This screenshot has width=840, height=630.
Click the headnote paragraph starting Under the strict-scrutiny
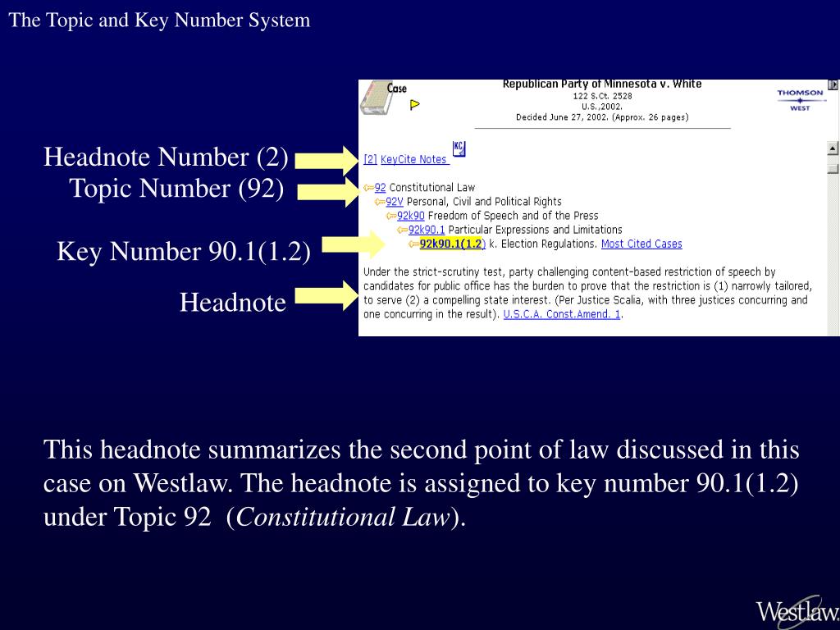coord(587,293)
